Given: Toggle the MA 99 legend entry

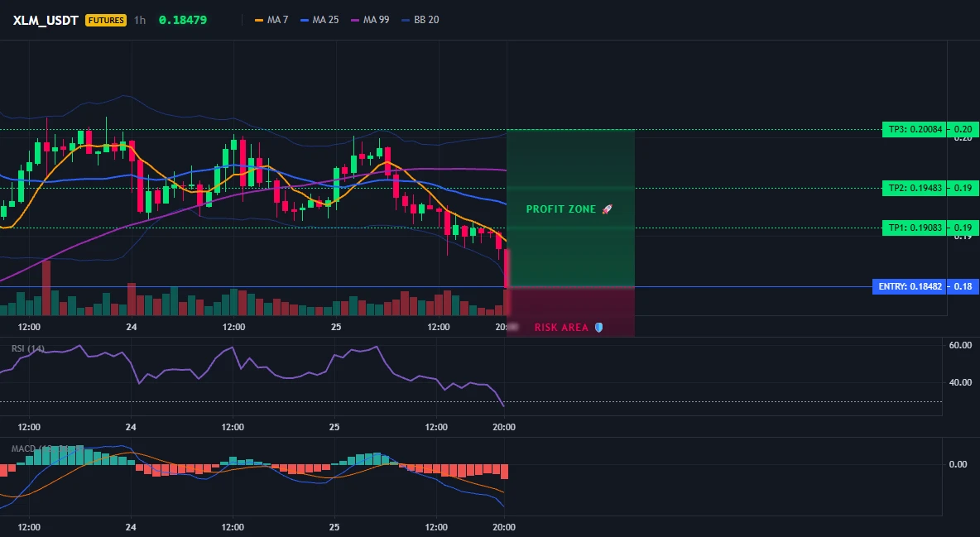Looking at the screenshot, I should pos(370,20).
